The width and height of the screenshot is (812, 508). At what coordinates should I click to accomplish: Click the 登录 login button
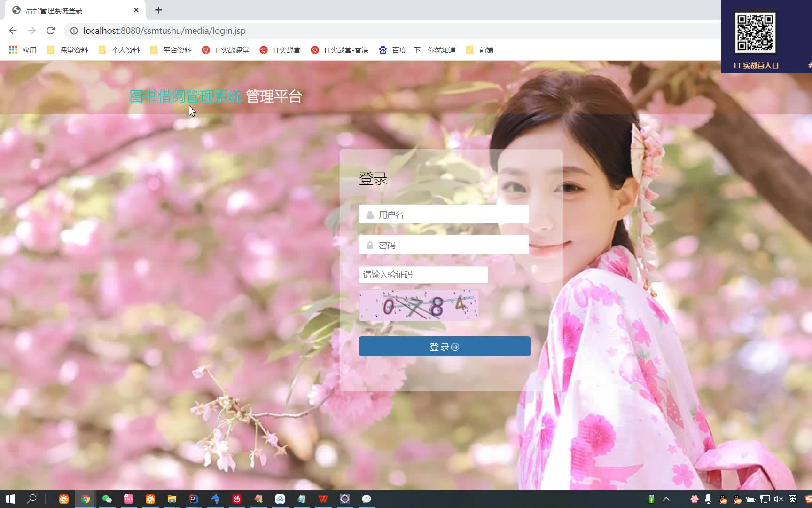(x=445, y=346)
